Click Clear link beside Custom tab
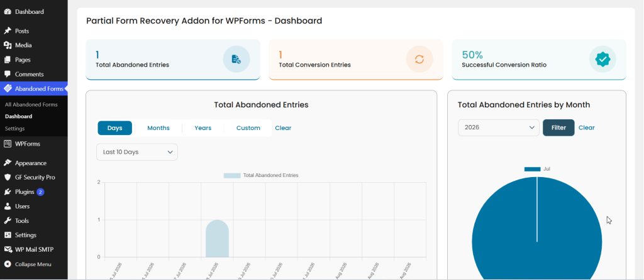The height and width of the screenshot is (280, 644). [283, 128]
